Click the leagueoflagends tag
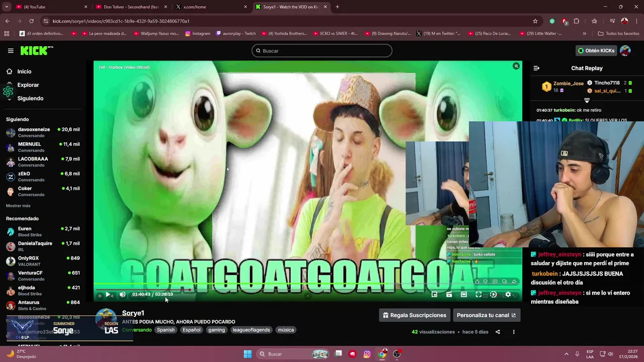 coord(251,330)
